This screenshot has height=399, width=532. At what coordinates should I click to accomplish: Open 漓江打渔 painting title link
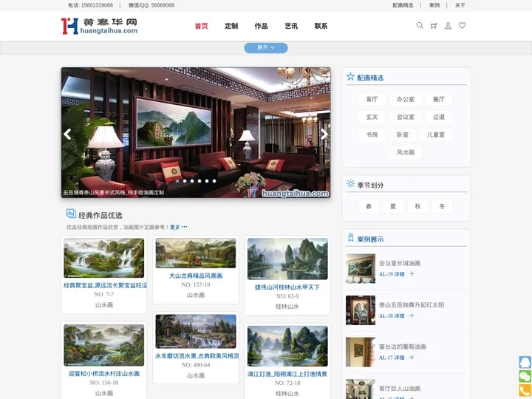click(287, 374)
